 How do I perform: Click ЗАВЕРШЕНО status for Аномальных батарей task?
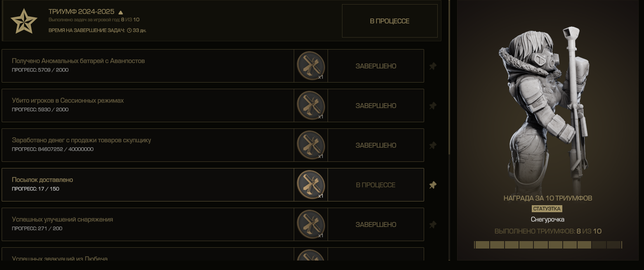point(375,66)
